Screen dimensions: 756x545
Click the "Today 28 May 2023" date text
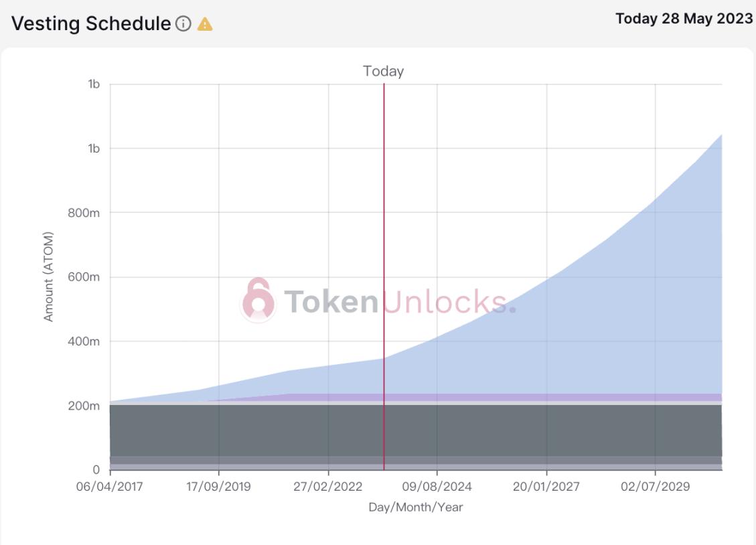click(684, 19)
